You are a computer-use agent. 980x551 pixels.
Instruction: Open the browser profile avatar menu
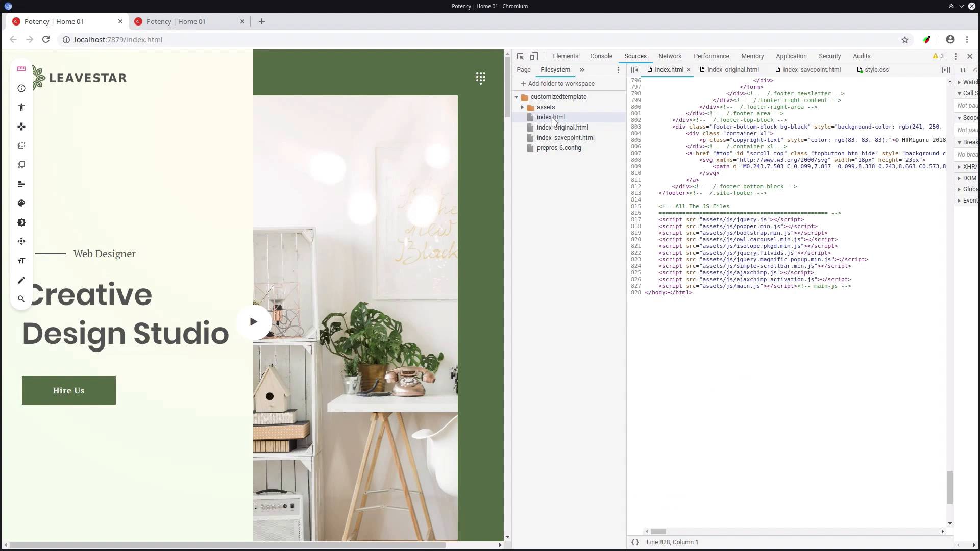(950, 39)
